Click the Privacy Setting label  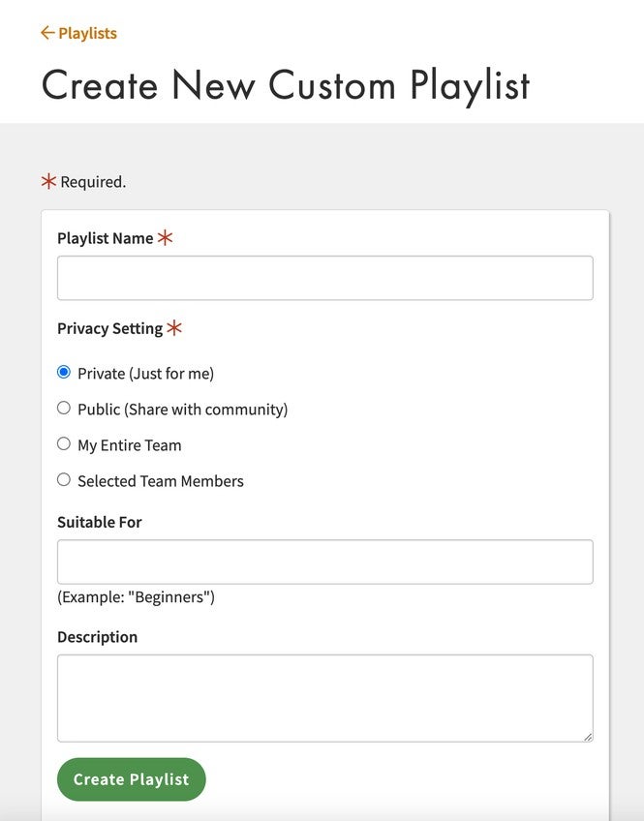[109, 328]
